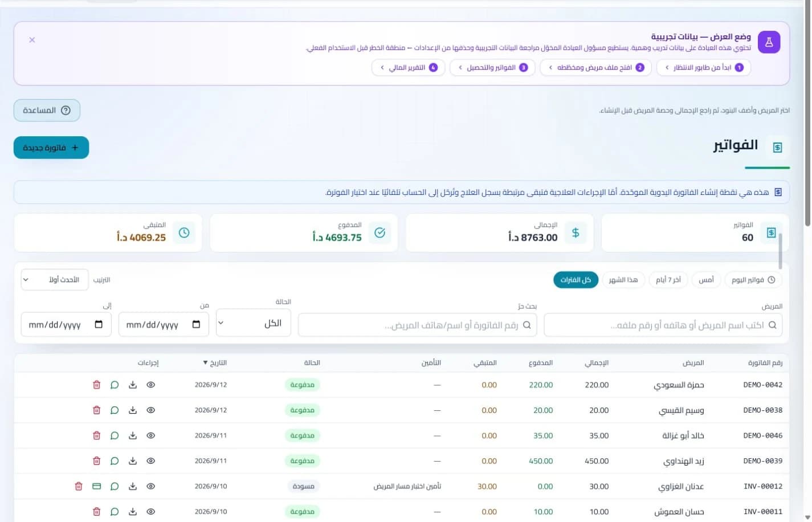Viewport: 812px width, 522px height.
Task: Open calendar picker for إلى date
Action: (x=99, y=324)
